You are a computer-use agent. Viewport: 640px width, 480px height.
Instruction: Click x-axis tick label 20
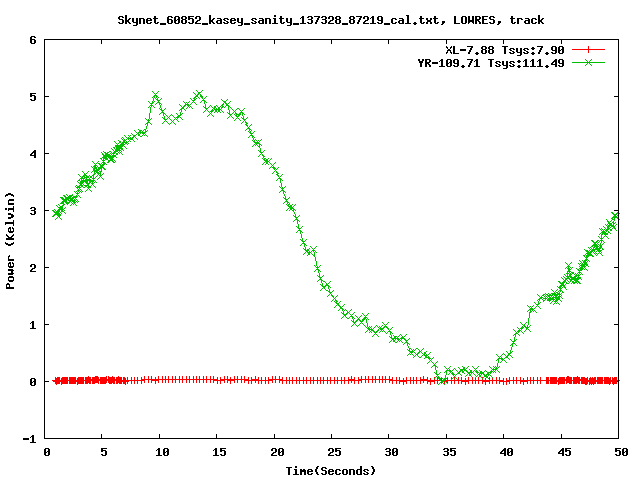pos(277,452)
